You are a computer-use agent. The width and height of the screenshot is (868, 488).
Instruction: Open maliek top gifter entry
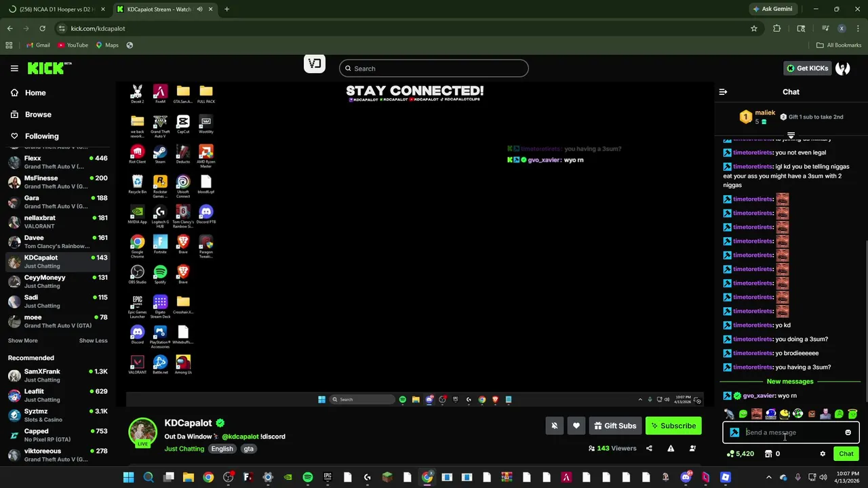point(757,117)
